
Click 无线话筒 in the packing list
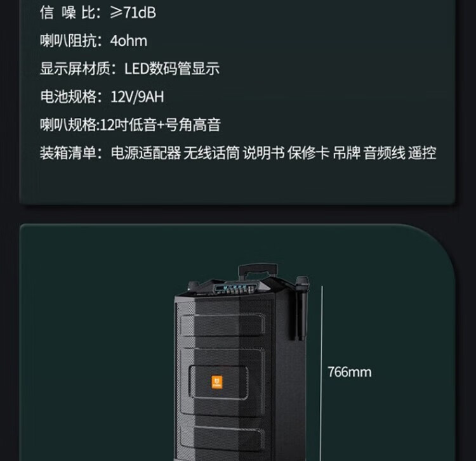pos(211,153)
